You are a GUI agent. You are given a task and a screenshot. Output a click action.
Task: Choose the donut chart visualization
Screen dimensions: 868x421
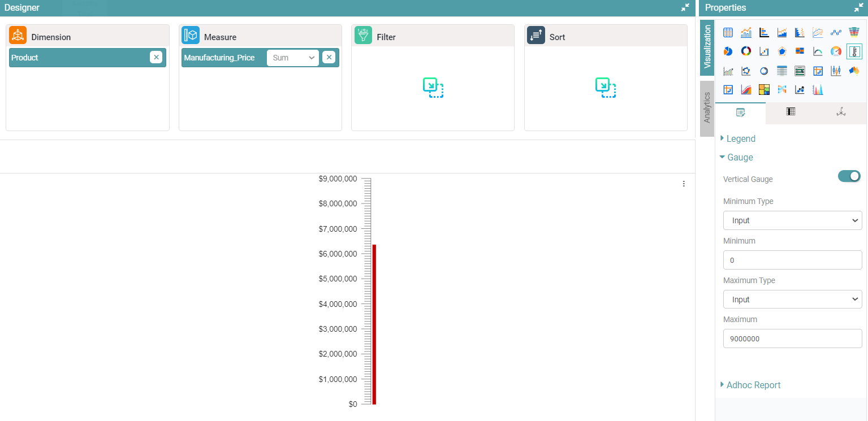pyautogui.click(x=746, y=51)
